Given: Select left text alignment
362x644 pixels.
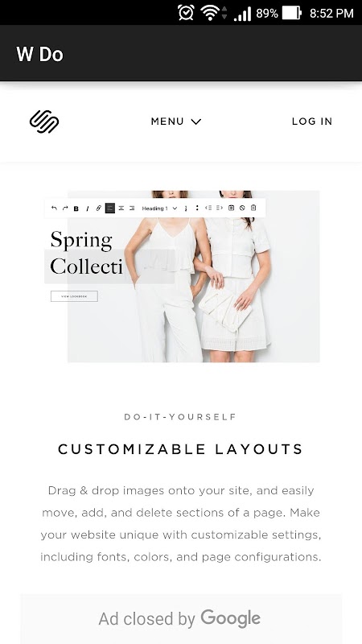Looking at the screenshot, I should click(x=110, y=208).
